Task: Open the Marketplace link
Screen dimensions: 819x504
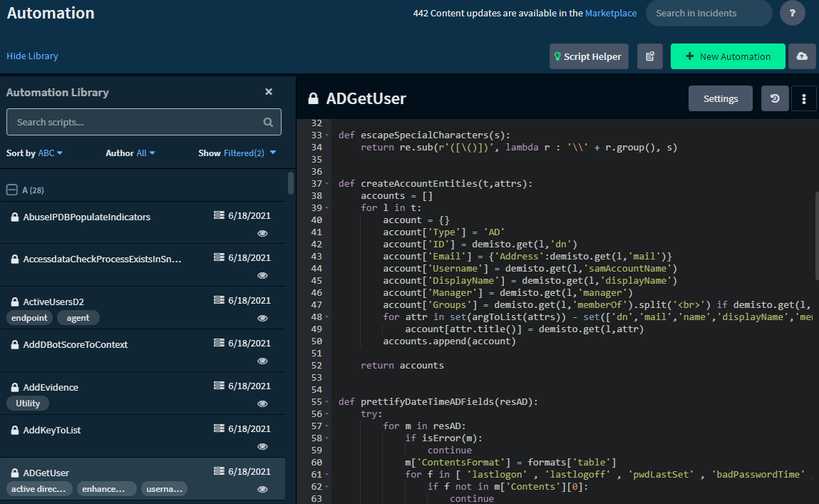Action: 611,13
